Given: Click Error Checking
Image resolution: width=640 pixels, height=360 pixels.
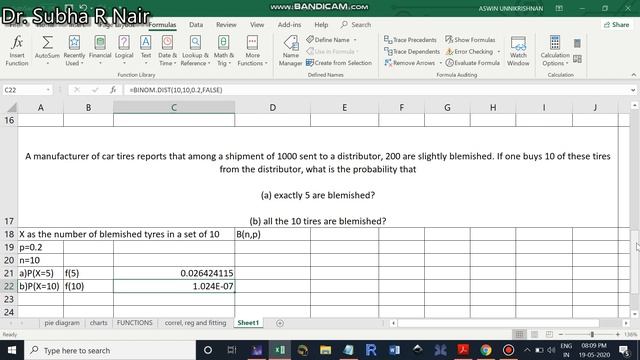Looking at the screenshot, I should 469,51.
